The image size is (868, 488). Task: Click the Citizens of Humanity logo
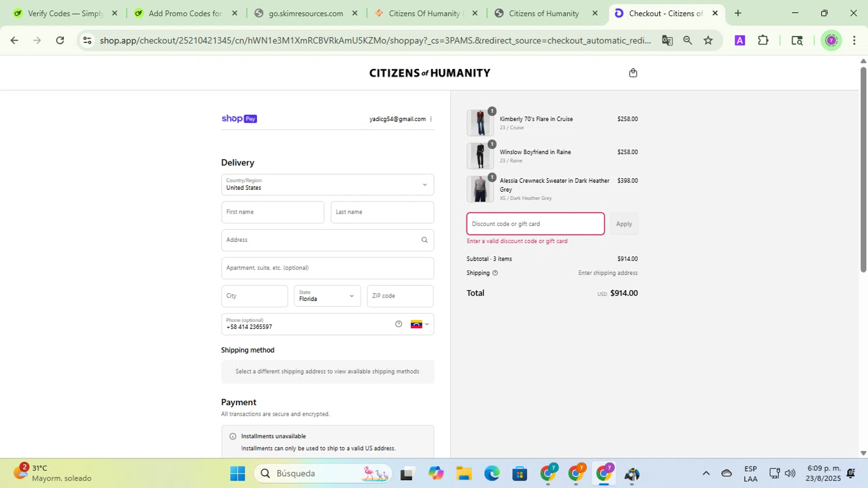429,73
